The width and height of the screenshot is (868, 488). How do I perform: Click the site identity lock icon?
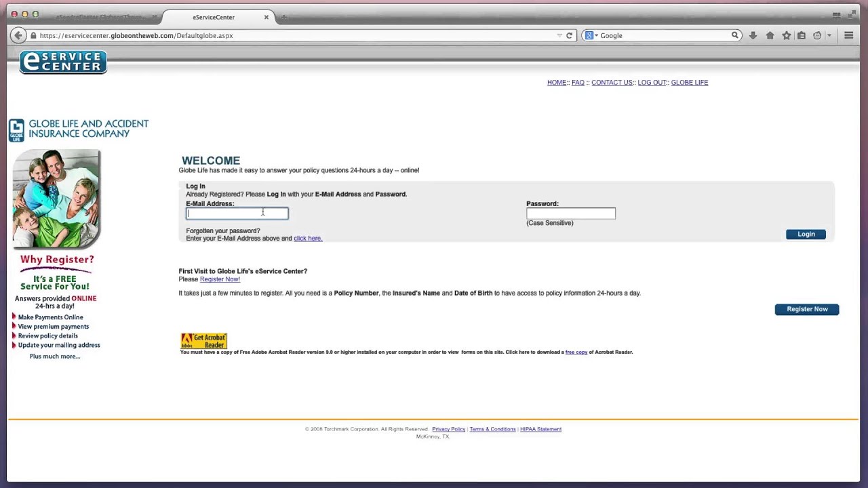tap(33, 35)
